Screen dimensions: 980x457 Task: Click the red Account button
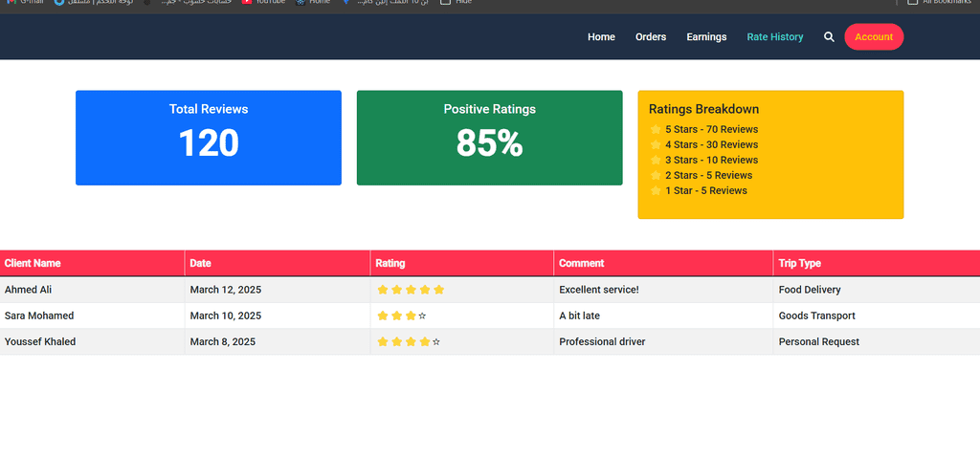874,37
